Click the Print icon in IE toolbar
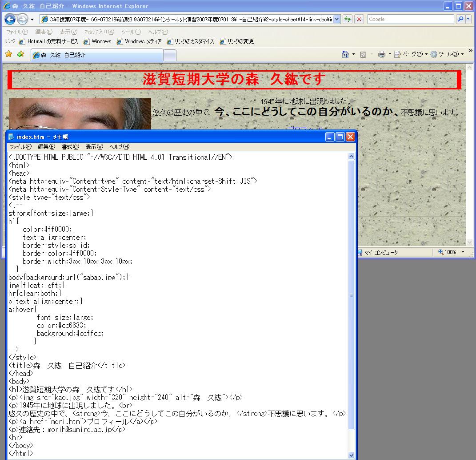This screenshot has width=476, height=460. point(382,54)
